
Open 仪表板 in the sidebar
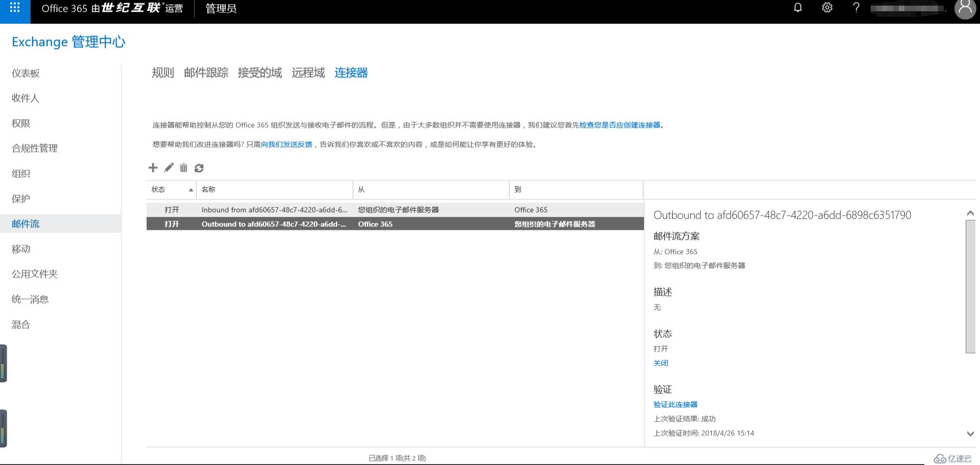coord(26,73)
